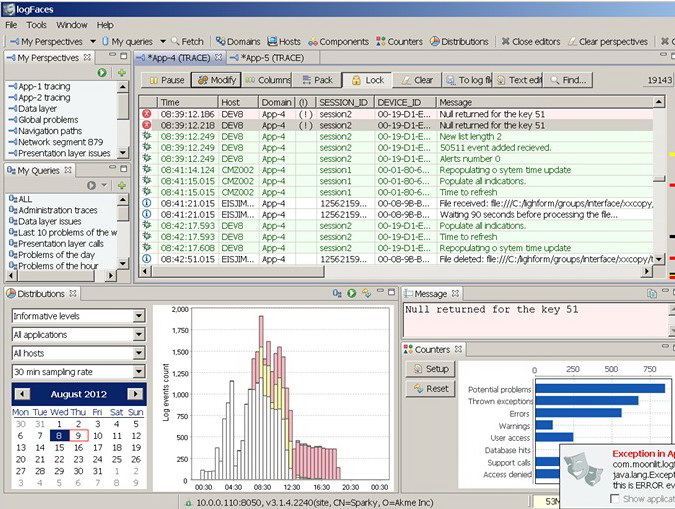Screen dimensions: 675x509
Task: Open the Tools menu
Action: (x=36, y=24)
